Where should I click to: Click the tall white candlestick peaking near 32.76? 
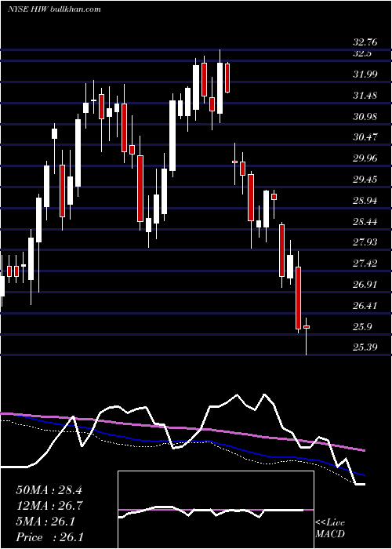(220, 88)
